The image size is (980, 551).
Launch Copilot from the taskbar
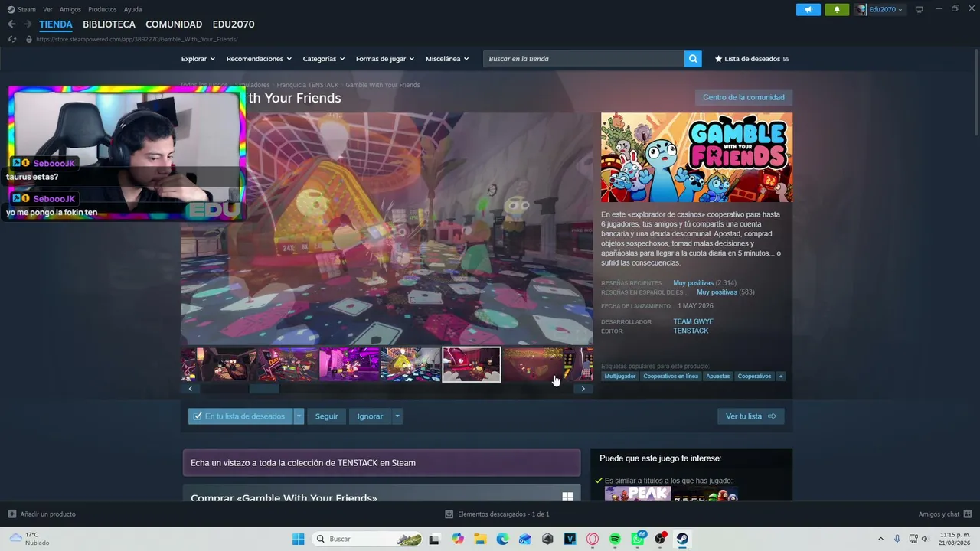coord(458,539)
